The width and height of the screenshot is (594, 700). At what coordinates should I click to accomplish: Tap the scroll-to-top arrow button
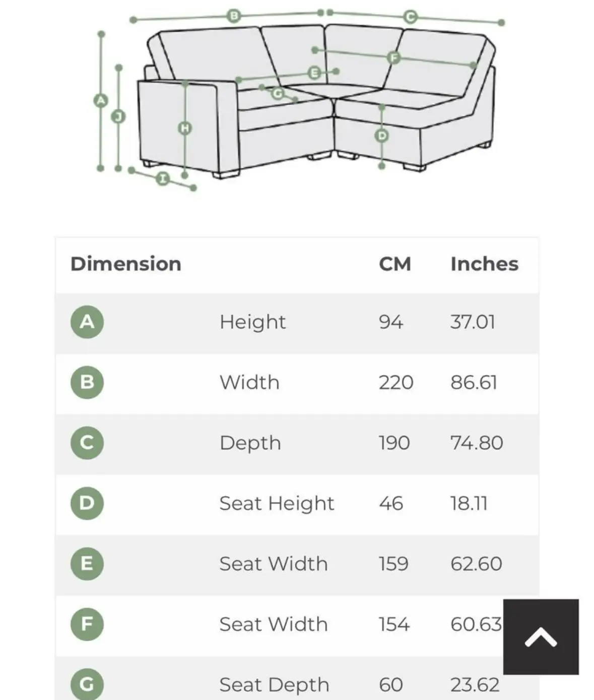(541, 637)
